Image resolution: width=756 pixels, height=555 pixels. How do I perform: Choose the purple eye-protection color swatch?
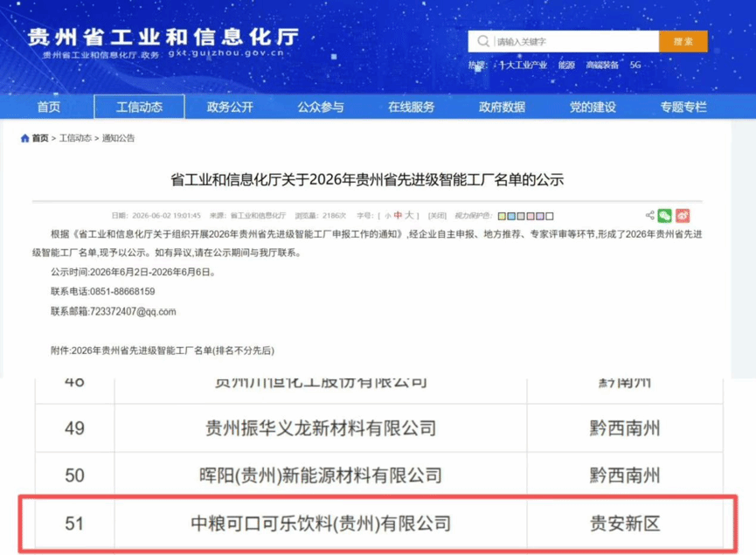pyautogui.click(x=540, y=216)
